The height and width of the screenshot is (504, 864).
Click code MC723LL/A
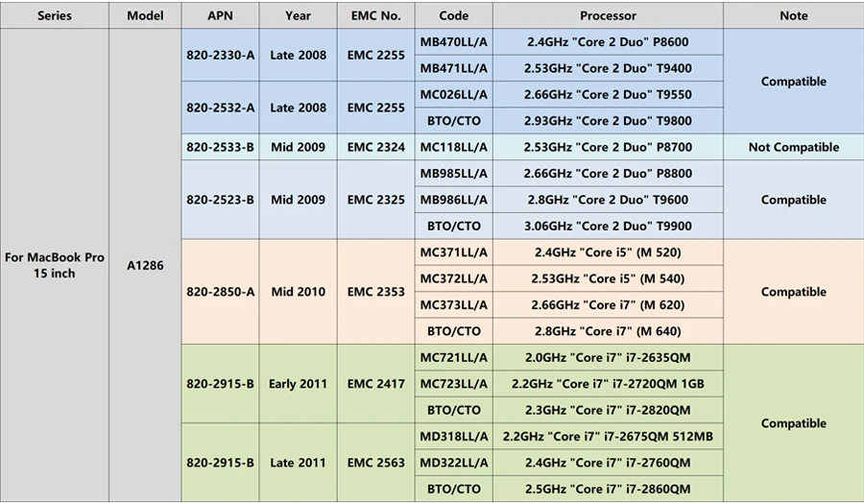tap(453, 383)
